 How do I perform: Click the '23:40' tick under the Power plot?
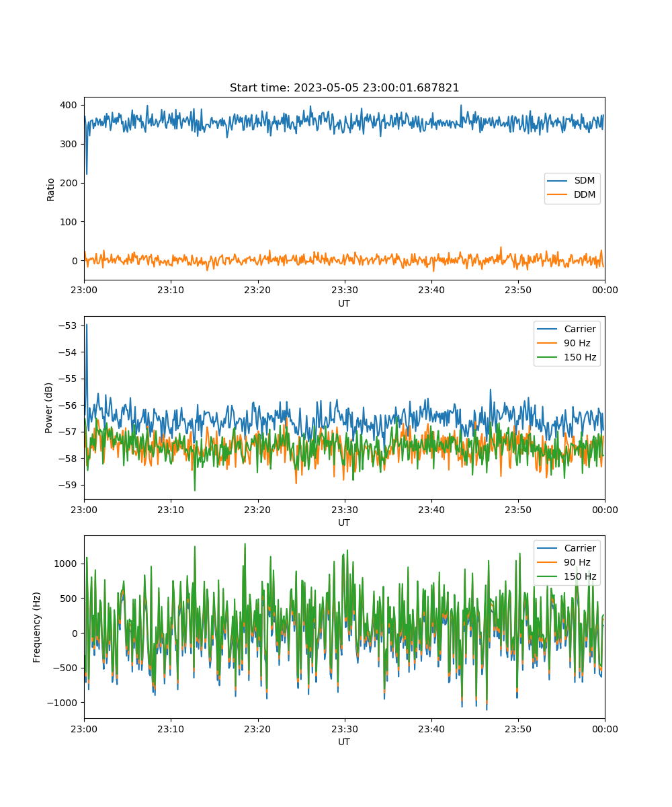[x=431, y=509]
